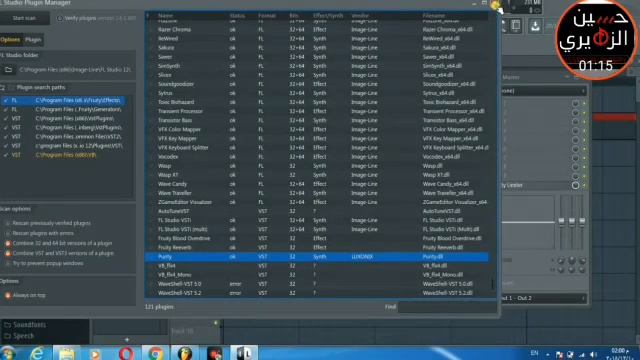
Task: Enable Rescan plugins with errors
Action: coord(7,233)
